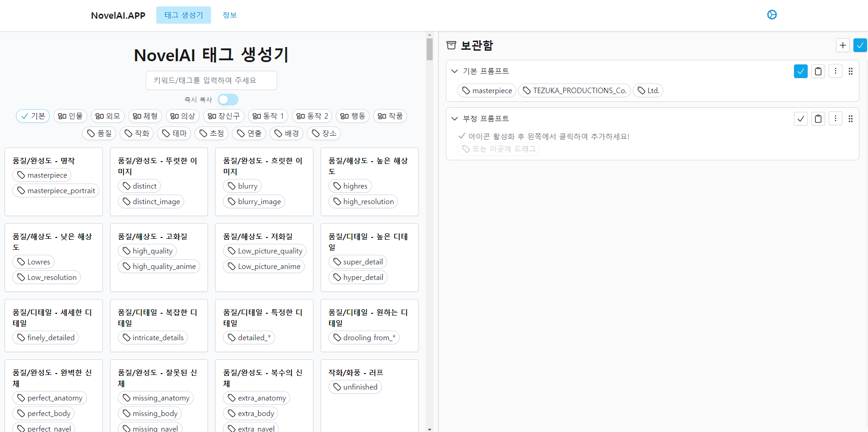Toggle the 기본 프롬프트 active checkmark
This screenshot has height=432, width=868.
tap(801, 71)
